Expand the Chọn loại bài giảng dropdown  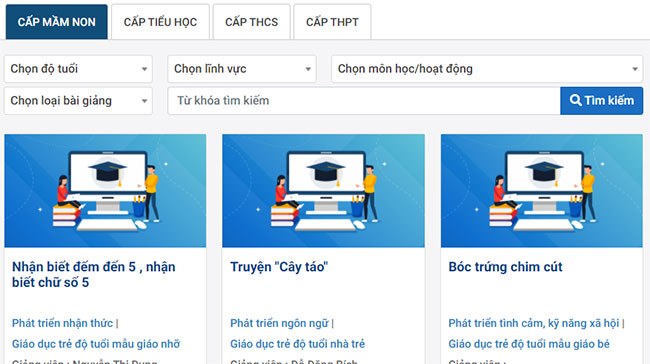tap(78, 101)
